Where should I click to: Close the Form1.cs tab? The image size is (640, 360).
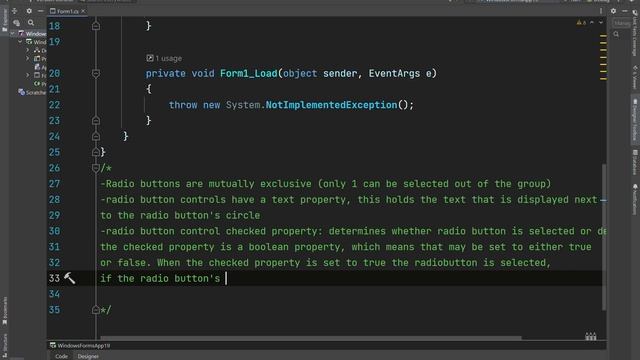coord(83,11)
